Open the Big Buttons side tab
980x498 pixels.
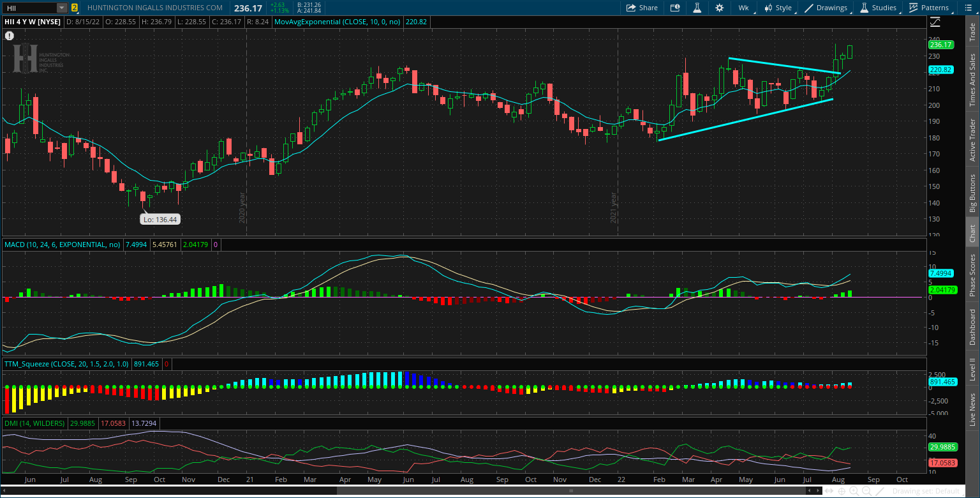[972, 193]
